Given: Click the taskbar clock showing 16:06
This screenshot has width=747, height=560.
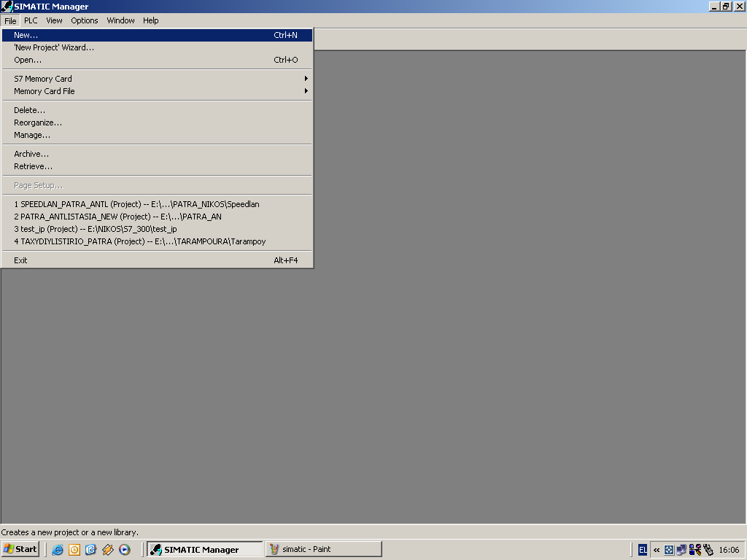Looking at the screenshot, I should [x=729, y=550].
